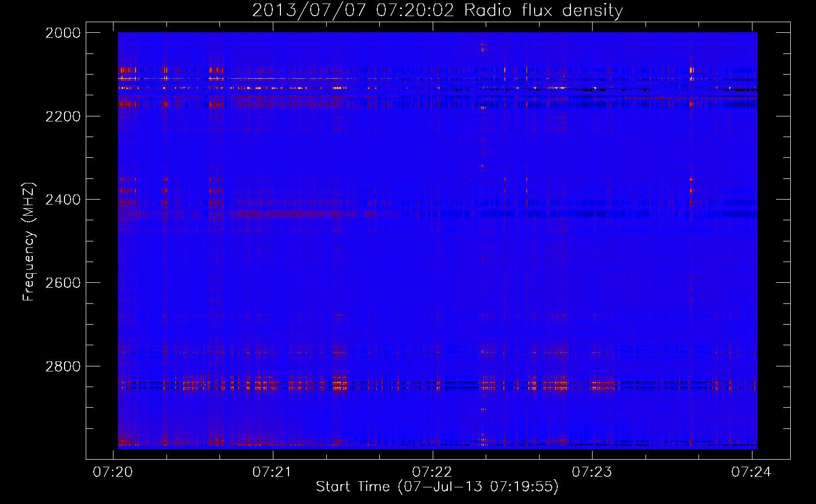This screenshot has height=504, width=816.
Task: Click the 2000 frequency axis label
Action: pyautogui.click(x=63, y=33)
